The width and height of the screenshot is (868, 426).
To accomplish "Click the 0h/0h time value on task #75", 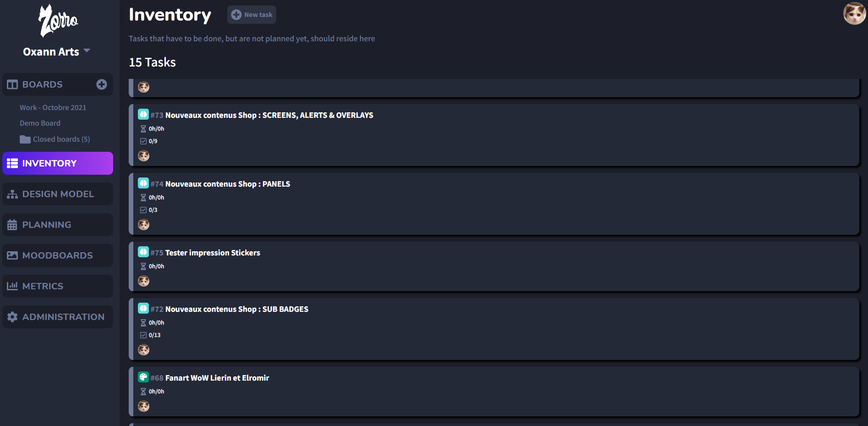I will coord(156,266).
